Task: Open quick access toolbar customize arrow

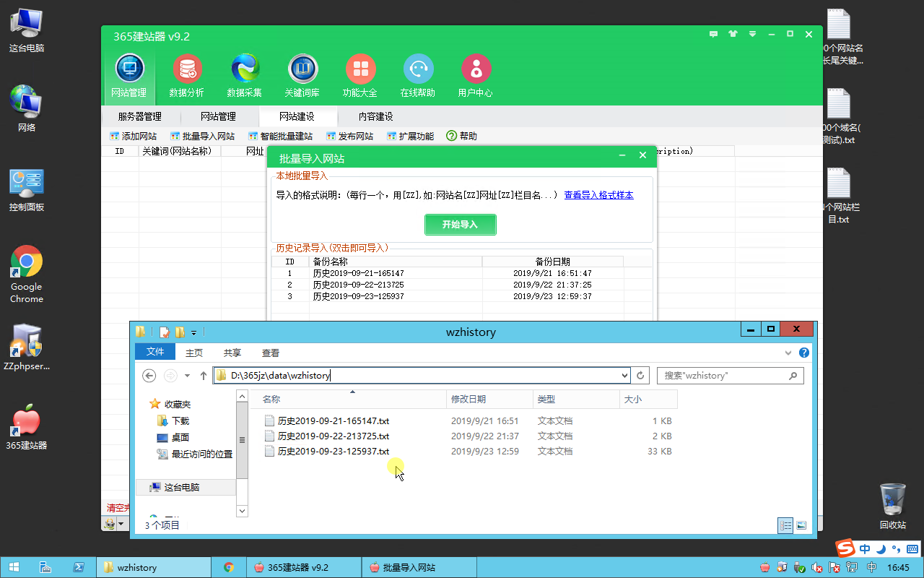Action: pyautogui.click(x=193, y=333)
